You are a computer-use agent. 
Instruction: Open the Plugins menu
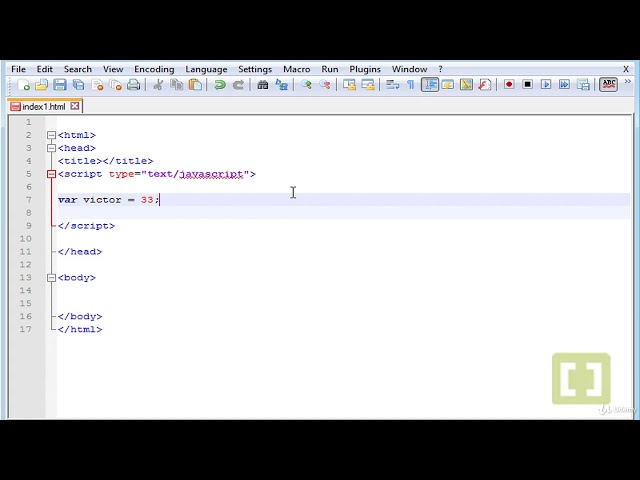[365, 69]
